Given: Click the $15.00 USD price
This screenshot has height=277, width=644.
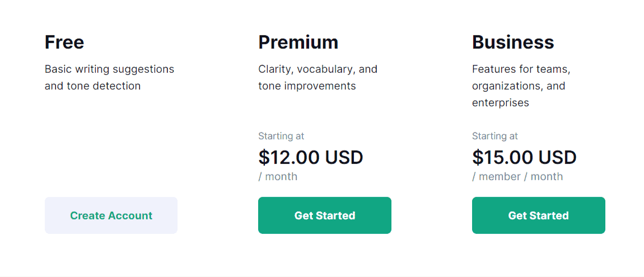Looking at the screenshot, I should (x=524, y=157).
